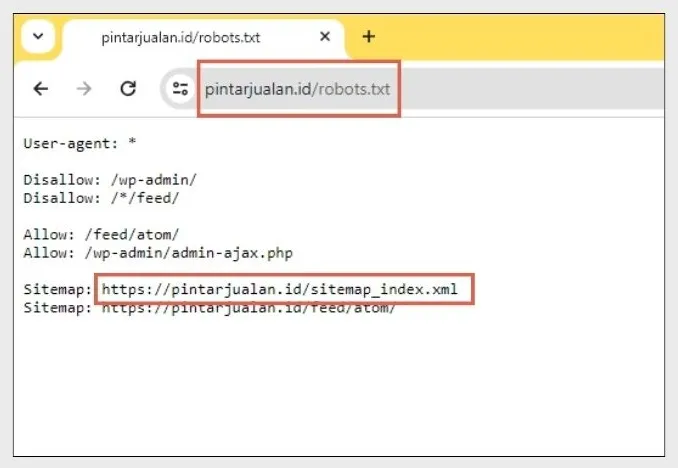This screenshot has height=468, width=678.
Task: Go back to previous page
Action: point(41,89)
